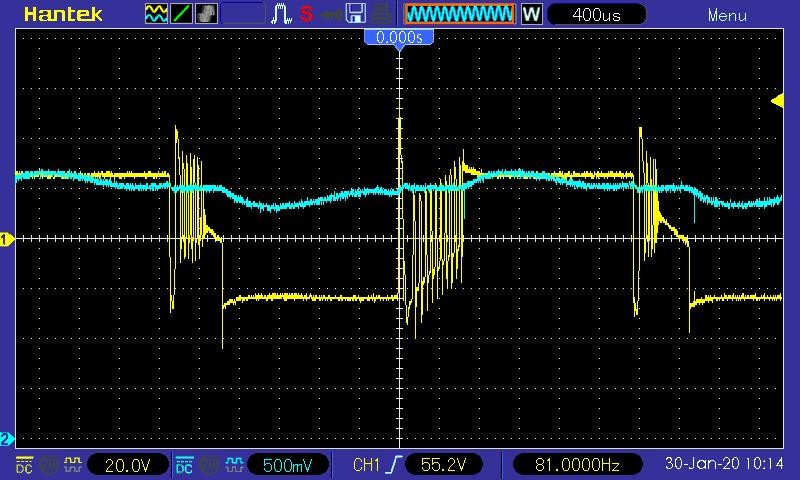Click the CH1 yellow probe waveform icon
This screenshot has width=800, height=480.
(x=72, y=465)
